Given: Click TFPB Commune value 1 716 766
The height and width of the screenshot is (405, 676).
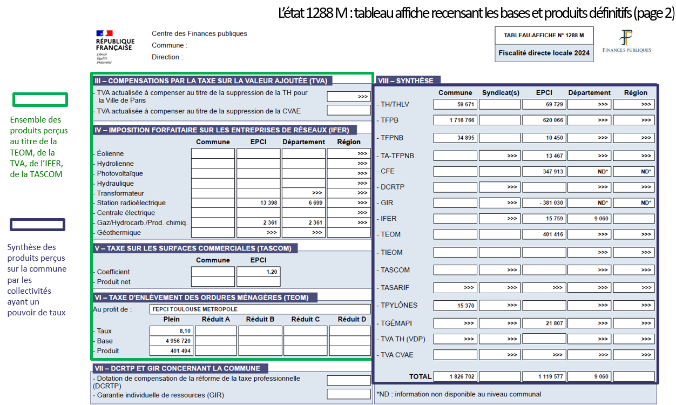Looking at the screenshot, I should [455, 120].
